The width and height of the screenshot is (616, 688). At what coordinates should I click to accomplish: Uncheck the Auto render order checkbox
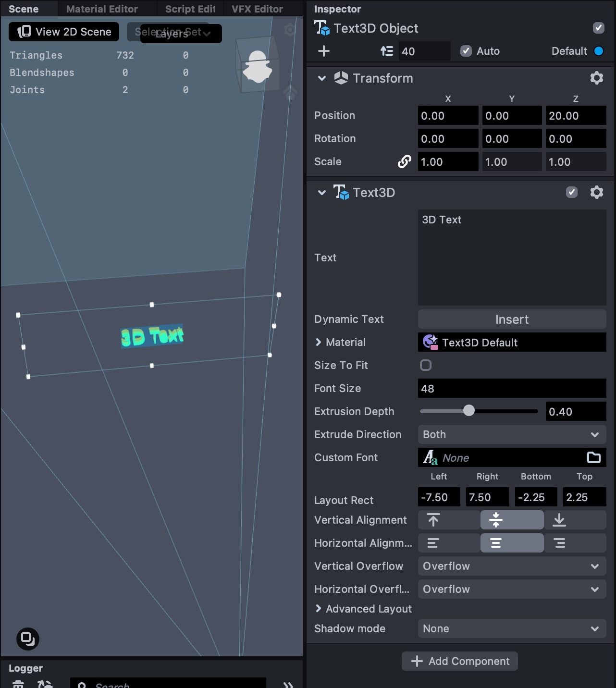(466, 51)
